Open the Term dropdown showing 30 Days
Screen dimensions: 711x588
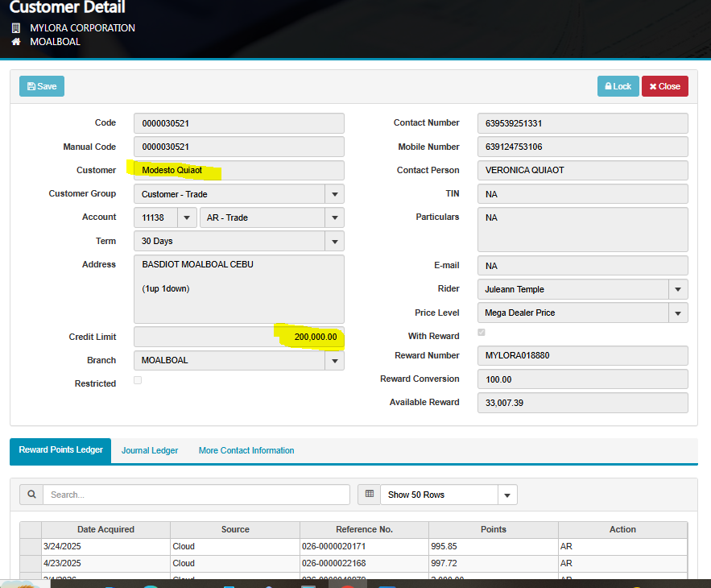click(334, 241)
